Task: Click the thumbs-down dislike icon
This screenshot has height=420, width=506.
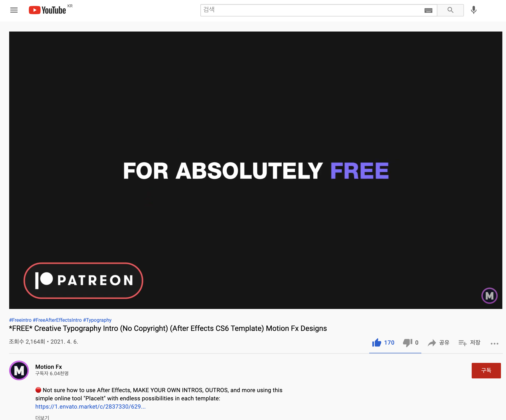Action: tap(407, 343)
